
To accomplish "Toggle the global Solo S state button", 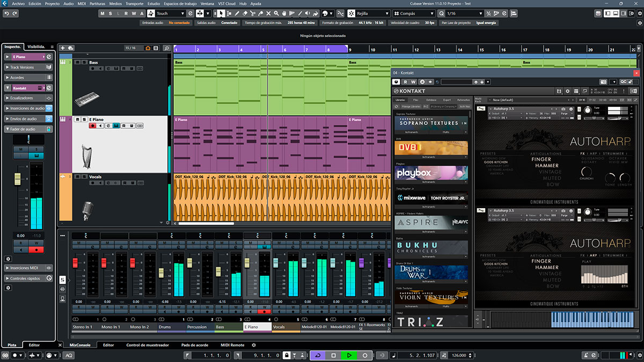I will point(111,13).
